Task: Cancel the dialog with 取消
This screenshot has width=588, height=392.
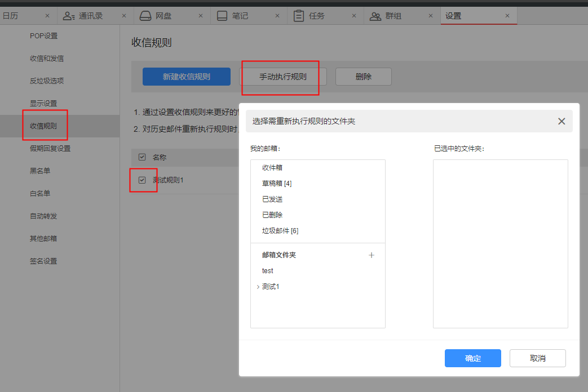Action: pyautogui.click(x=537, y=358)
